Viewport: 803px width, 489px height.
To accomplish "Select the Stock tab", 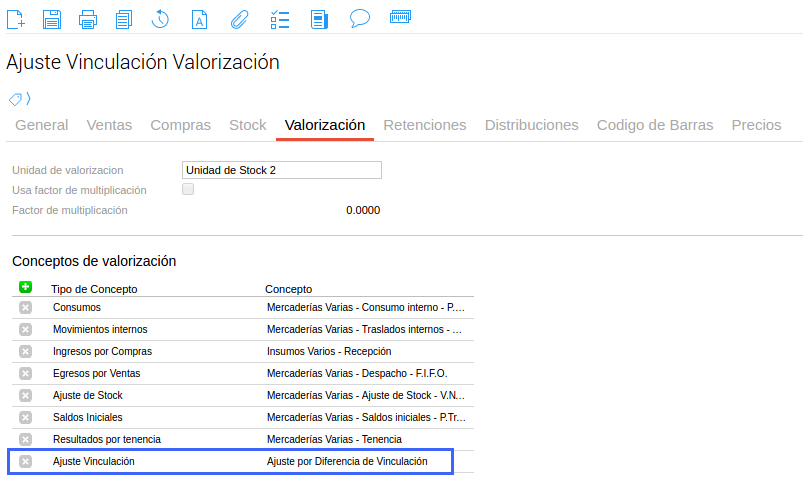I will [247, 125].
